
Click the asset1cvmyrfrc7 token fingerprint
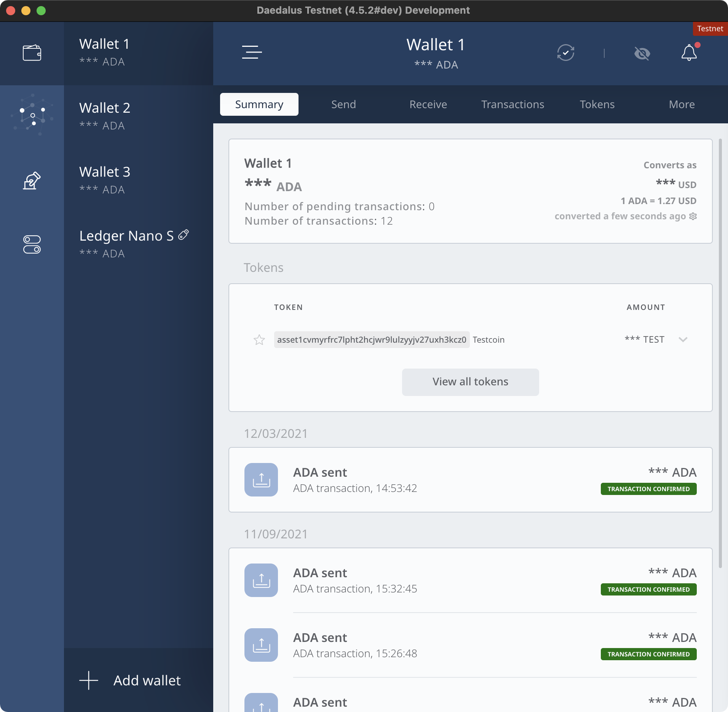(x=372, y=340)
